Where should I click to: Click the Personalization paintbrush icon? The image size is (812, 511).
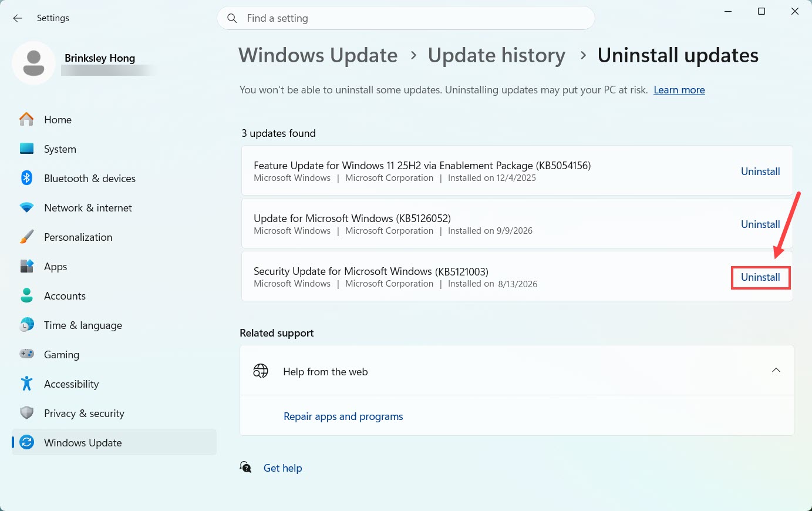pos(26,237)
